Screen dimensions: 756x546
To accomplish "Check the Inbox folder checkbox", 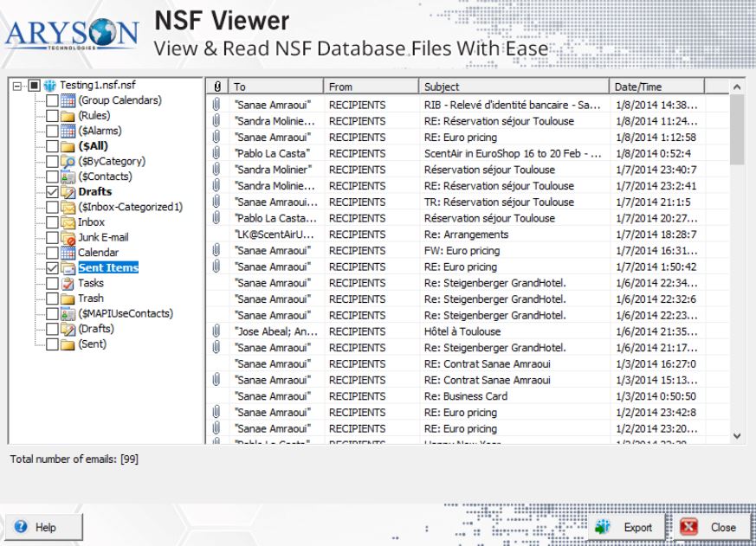I will (x=52, y=222).
